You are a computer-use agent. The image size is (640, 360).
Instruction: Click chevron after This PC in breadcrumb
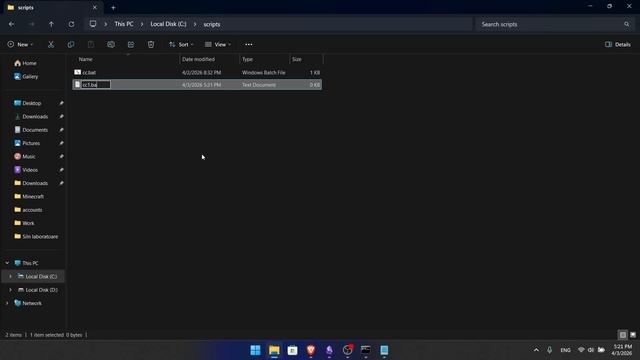(142, 24)
